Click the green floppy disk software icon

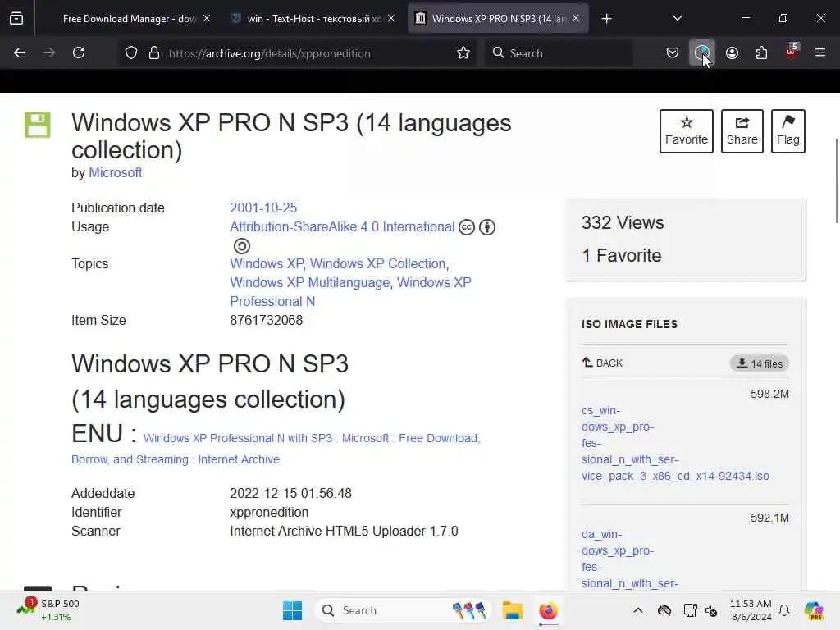point(38,125)
